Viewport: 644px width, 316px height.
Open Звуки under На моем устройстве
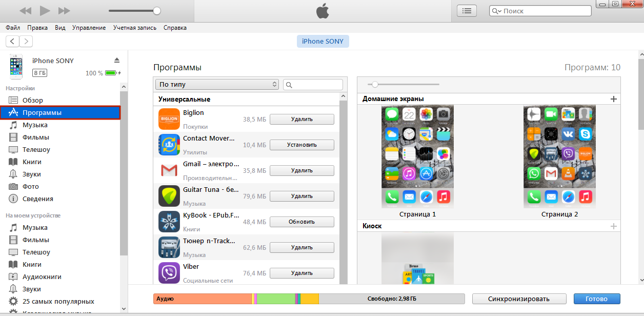(x=60, y=289)
